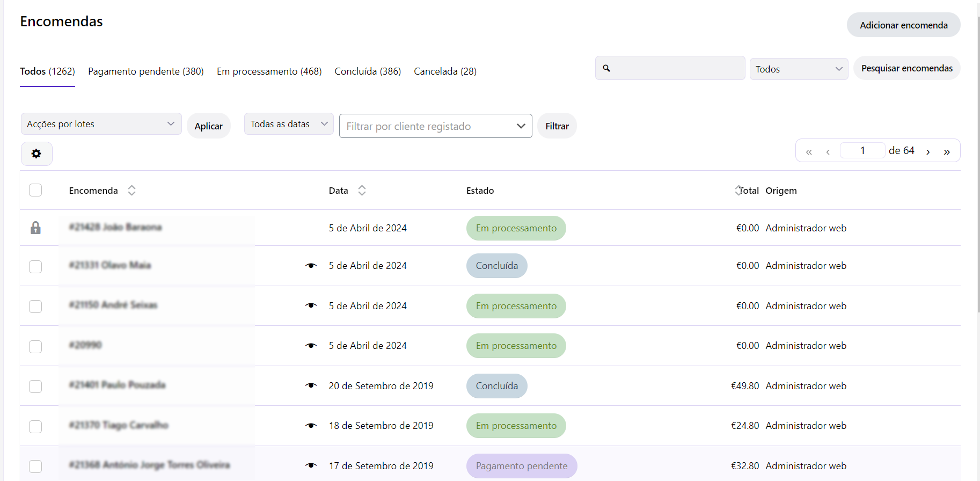The width and height of the screenshot is (980, 481).
Task: Open screen options gear icon
Action: click(x=36, y=154)
